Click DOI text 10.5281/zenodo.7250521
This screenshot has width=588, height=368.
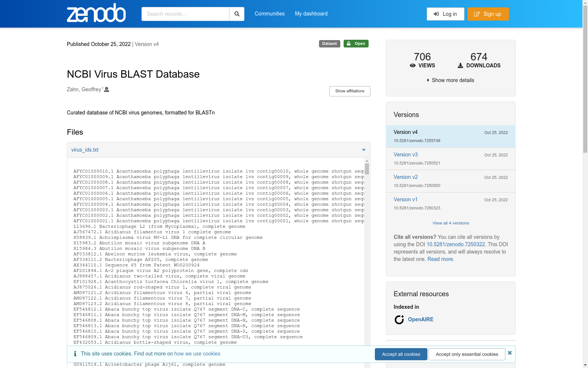coord(417,163)
